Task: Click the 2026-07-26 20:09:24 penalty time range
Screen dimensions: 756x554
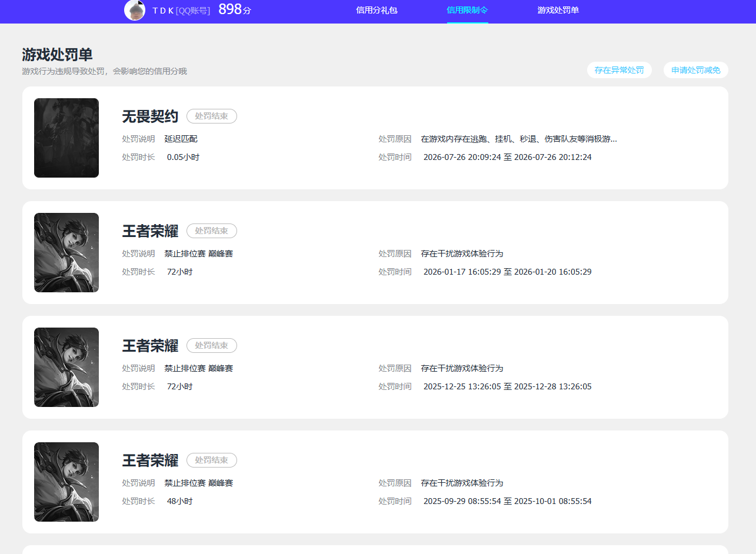Action: 508,157
